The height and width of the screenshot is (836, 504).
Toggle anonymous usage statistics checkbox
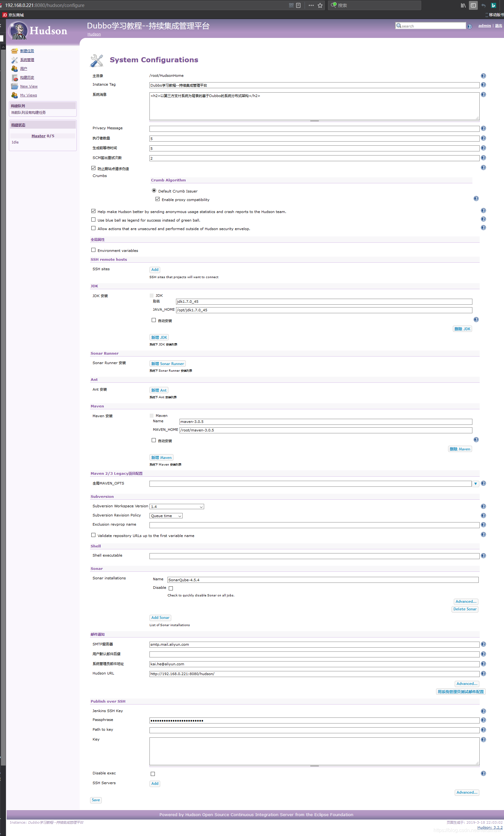point(93,211)
